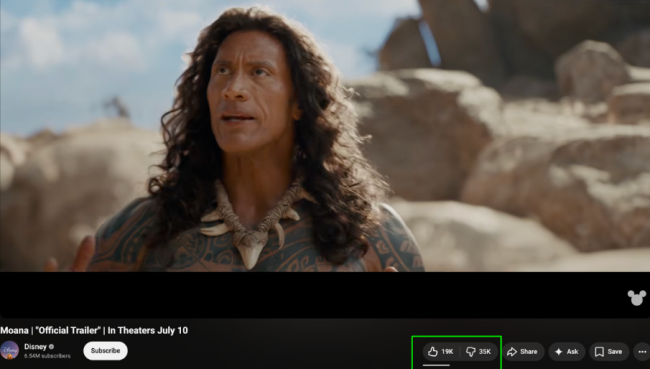Screen dimensions: 650x369
Task: Click the Moana Official Trailer video title
Action: 94,330
